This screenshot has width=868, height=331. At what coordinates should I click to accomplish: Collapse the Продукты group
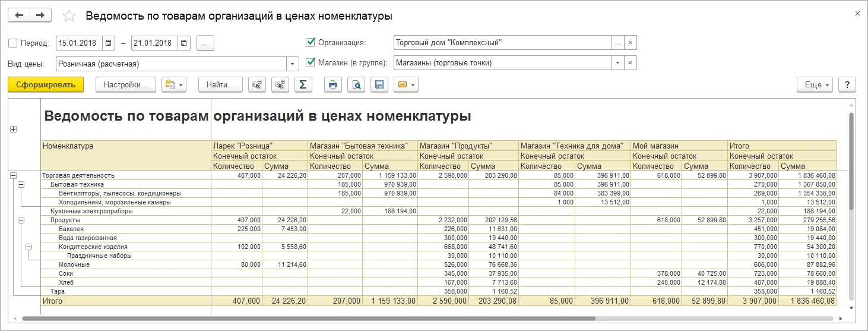click(21, 220)
